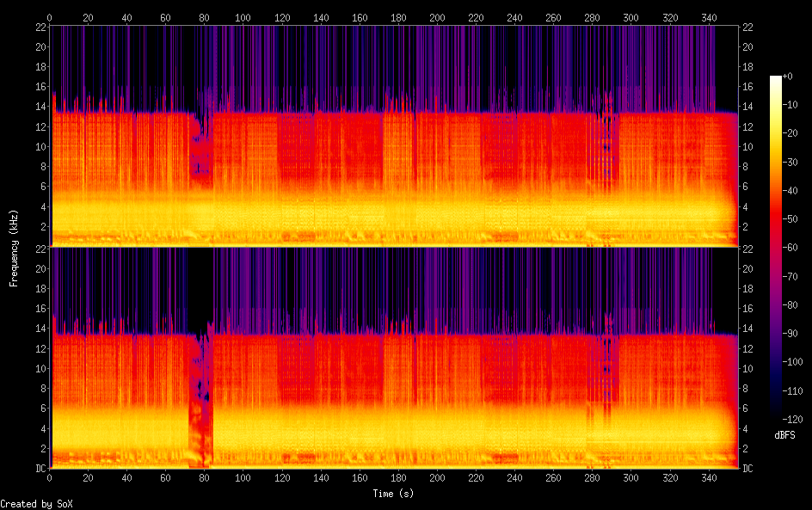Click the "Frequency (kHz)" axis label
Screen dimensions: 812x510
(x=14, y=248)
